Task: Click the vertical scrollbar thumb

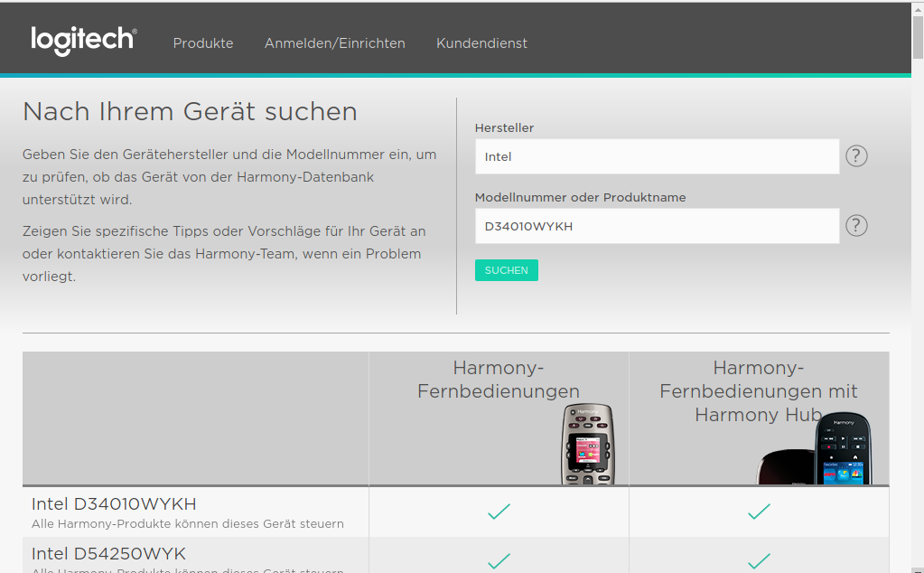Action: tap(918, 36)
